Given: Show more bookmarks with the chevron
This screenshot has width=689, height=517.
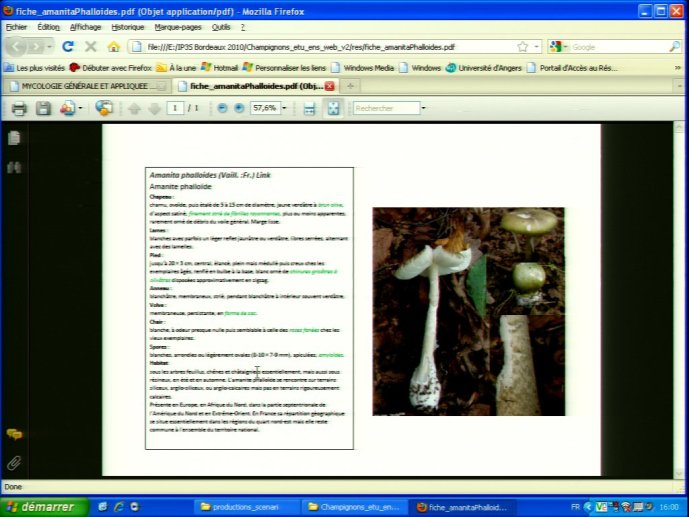Looking at the screenshot, I should pos(678,68).
